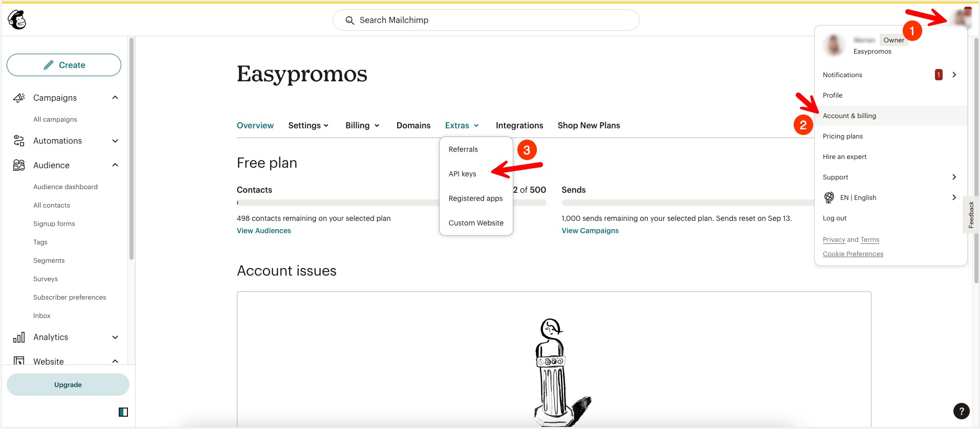Select Referrals in Extras menu
Image resolution: width=980 pixels, height=429 pixels.
[x=463, y=149]
